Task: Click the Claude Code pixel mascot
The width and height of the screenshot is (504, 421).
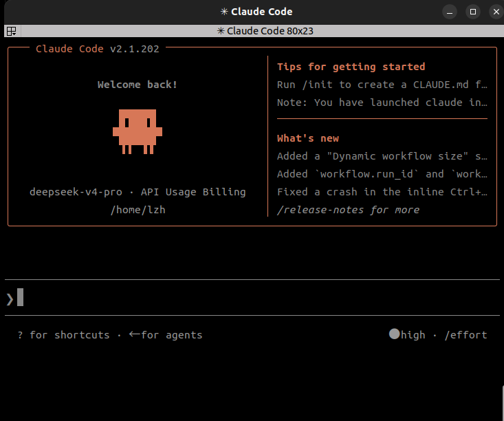Action: [138, 131]
